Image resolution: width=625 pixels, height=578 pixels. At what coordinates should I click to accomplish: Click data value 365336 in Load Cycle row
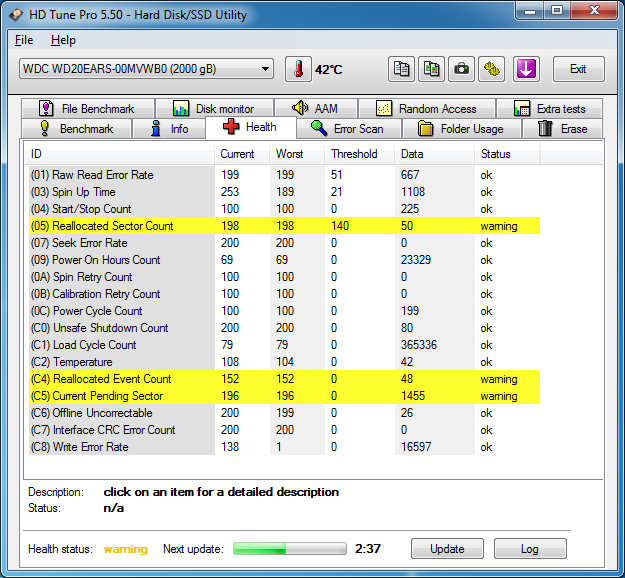pyautogui.click(x=419, y=345)
